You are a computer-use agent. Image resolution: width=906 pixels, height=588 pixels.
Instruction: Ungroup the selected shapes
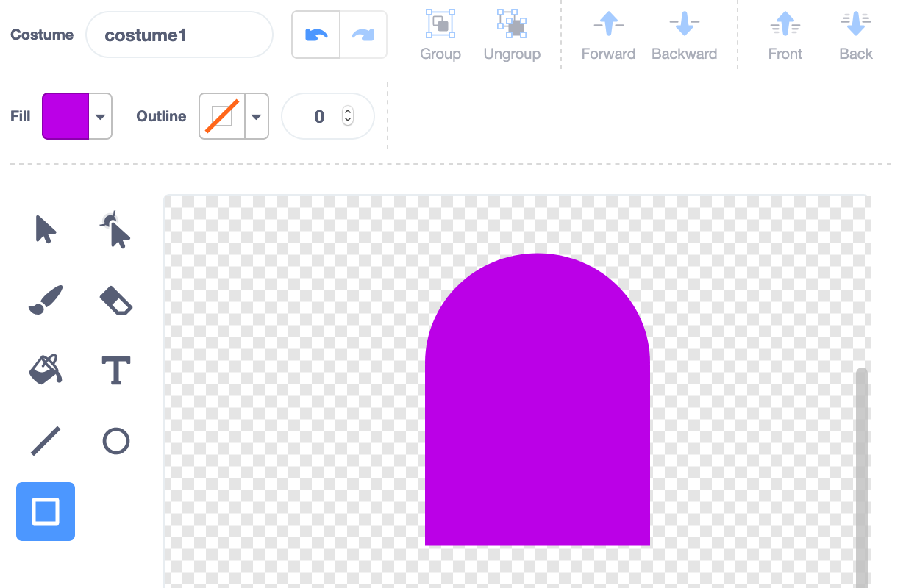coord(512,35)
